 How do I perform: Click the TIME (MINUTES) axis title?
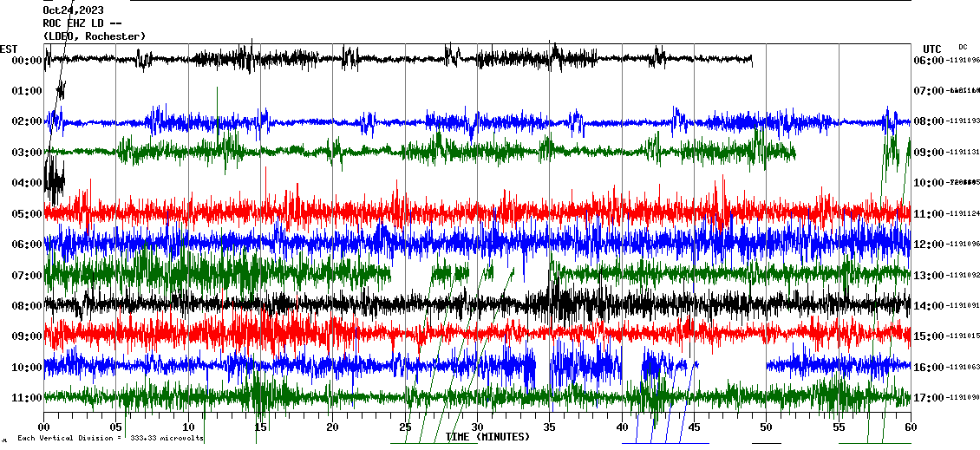click(487, 437)
